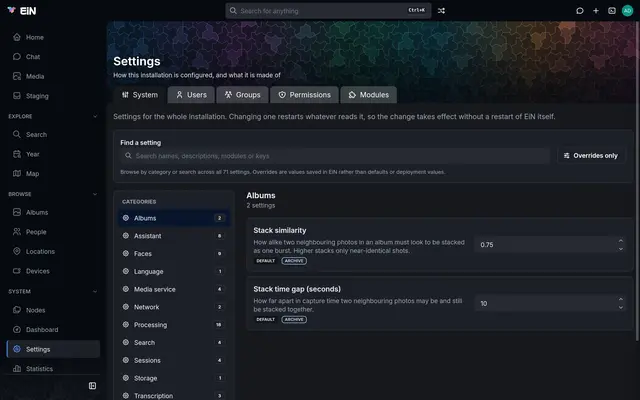640x400 pixels.
Task: Click the plus icon in header
Action: [596, 11]
